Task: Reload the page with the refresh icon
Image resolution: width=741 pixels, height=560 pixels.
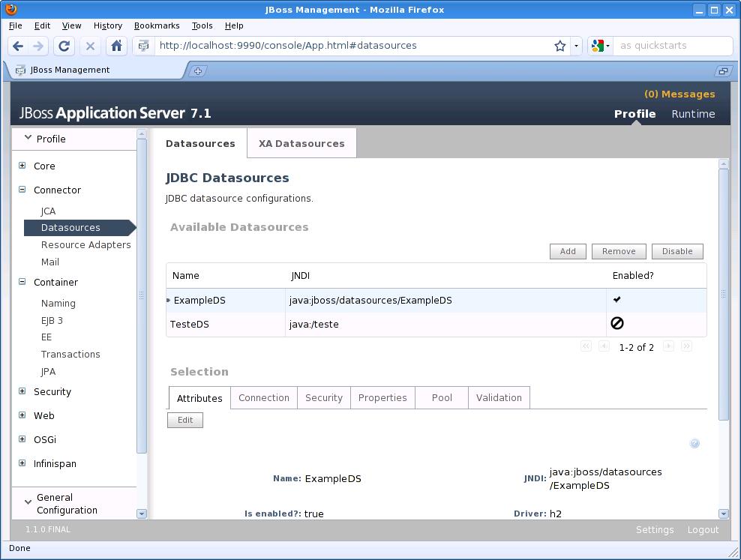Action: point(64,46)
